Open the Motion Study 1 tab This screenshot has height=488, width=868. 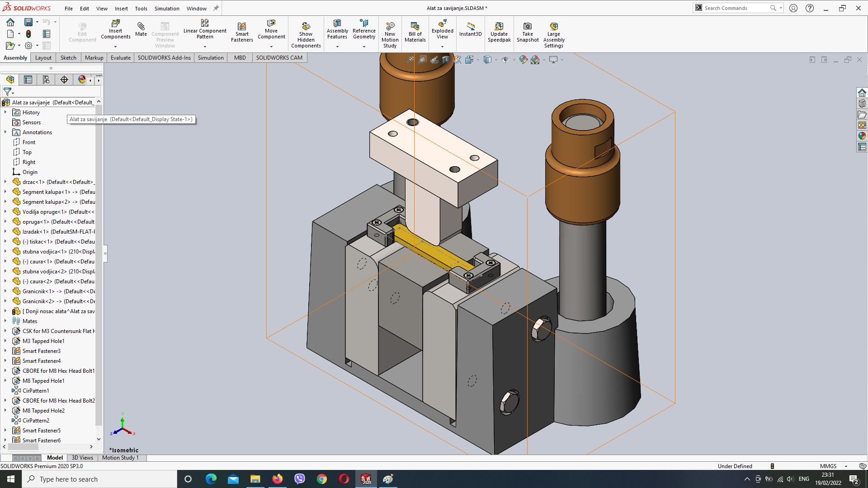(120, 458)
